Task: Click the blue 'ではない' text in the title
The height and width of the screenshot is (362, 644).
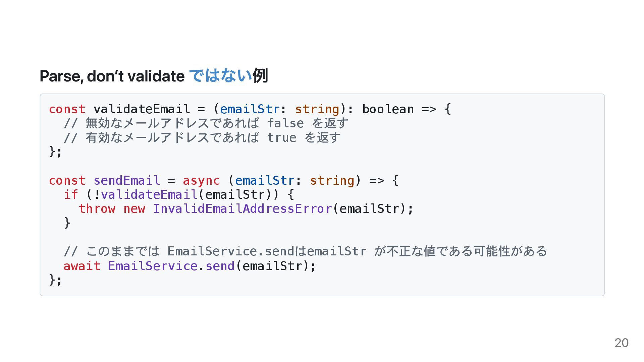Action: click(220, 75)
